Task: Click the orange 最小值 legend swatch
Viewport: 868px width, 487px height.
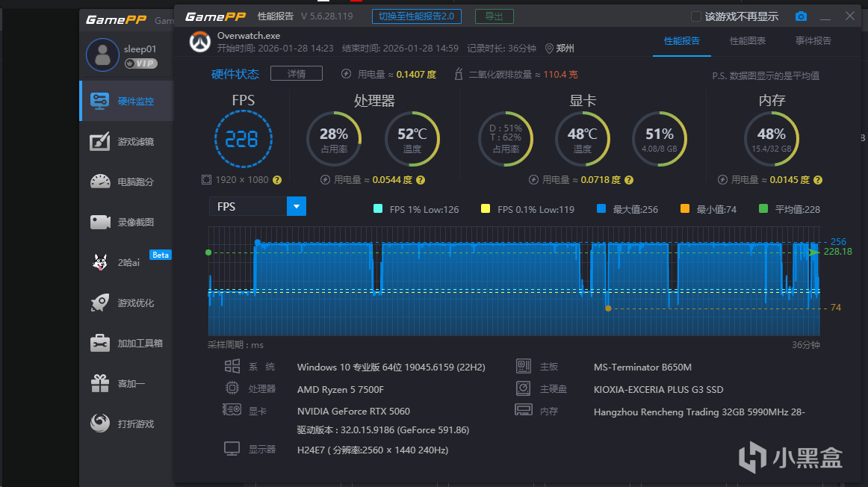Action: click(685, 208)
